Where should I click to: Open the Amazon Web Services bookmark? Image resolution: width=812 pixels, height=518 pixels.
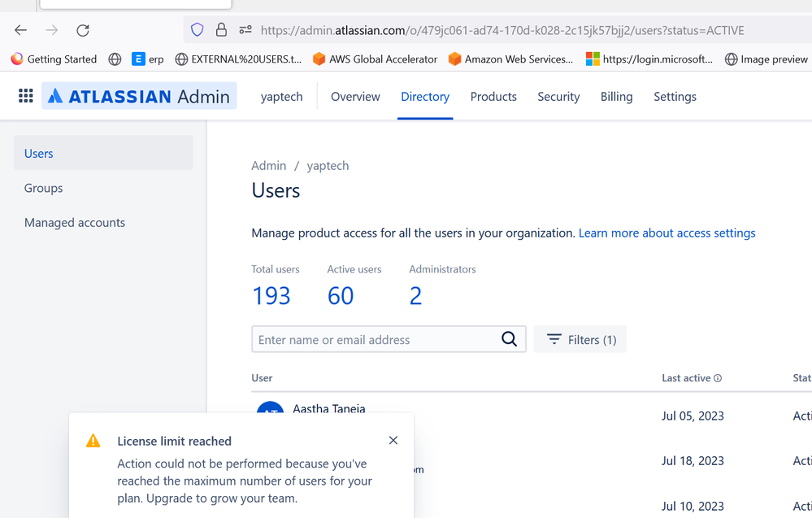pyautogui.click(x=510, y=59)
